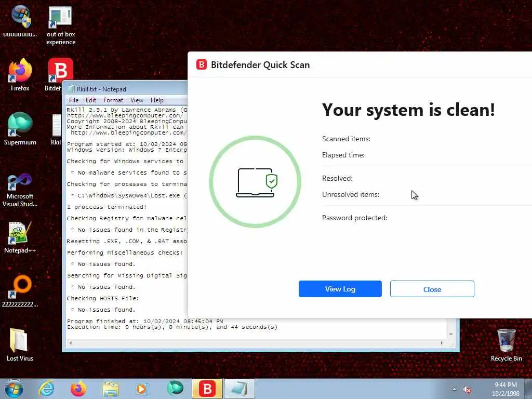The width and height of the screenshot is (532, 399).
Task: Click the 'Execution time' line in Notepad
Action: point(172,327)
